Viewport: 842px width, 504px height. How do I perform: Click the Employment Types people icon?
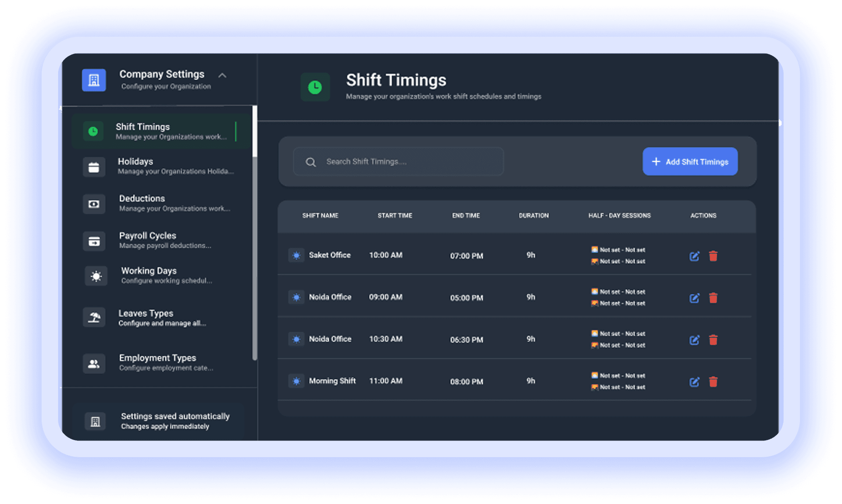coord(93,363)
